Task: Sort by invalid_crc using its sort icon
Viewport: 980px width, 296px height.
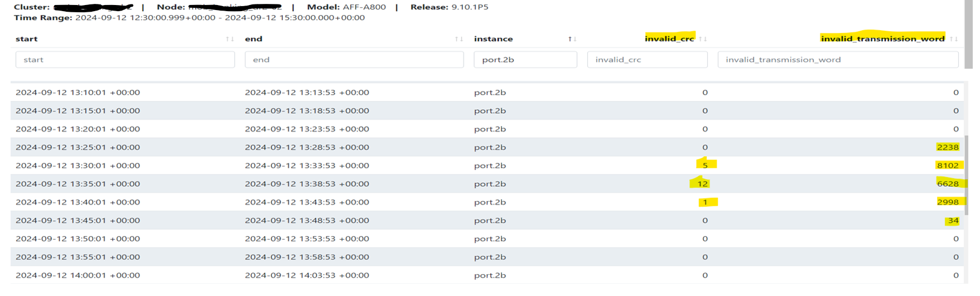Action: click(x=703, y=39)
